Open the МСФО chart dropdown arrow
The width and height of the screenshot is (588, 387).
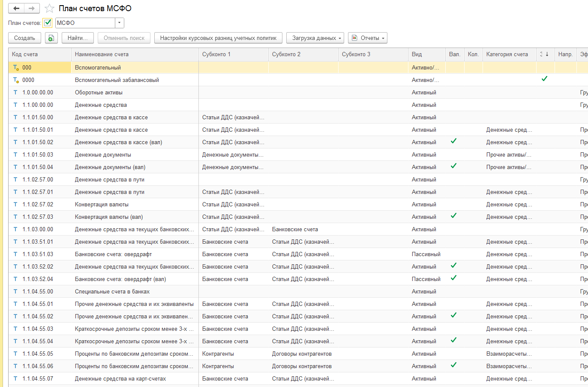[120, 23]
